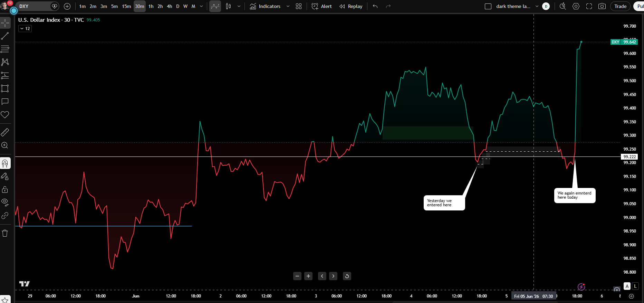
Task: Switch to the 15m timeframe
Action: (126, 6)
